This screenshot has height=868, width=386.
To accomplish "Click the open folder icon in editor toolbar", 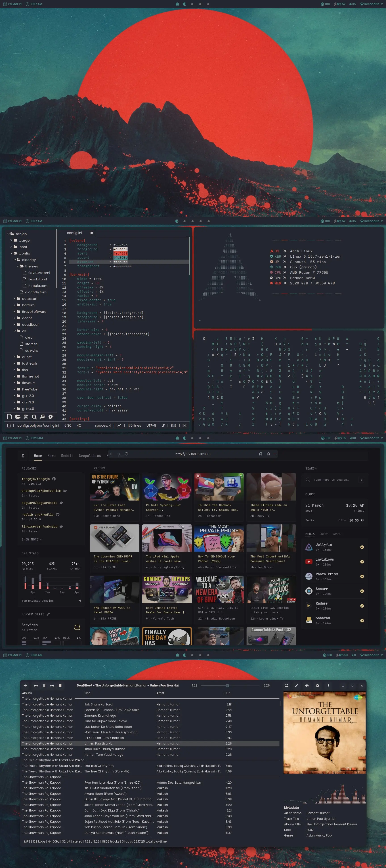I will tap(18, 417).
